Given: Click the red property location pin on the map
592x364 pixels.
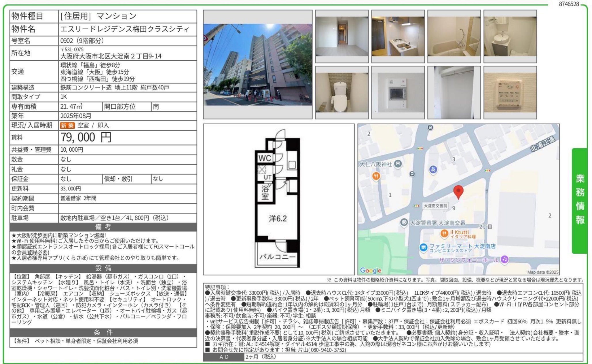Looking at the screenshot, I should pos(459,192).
